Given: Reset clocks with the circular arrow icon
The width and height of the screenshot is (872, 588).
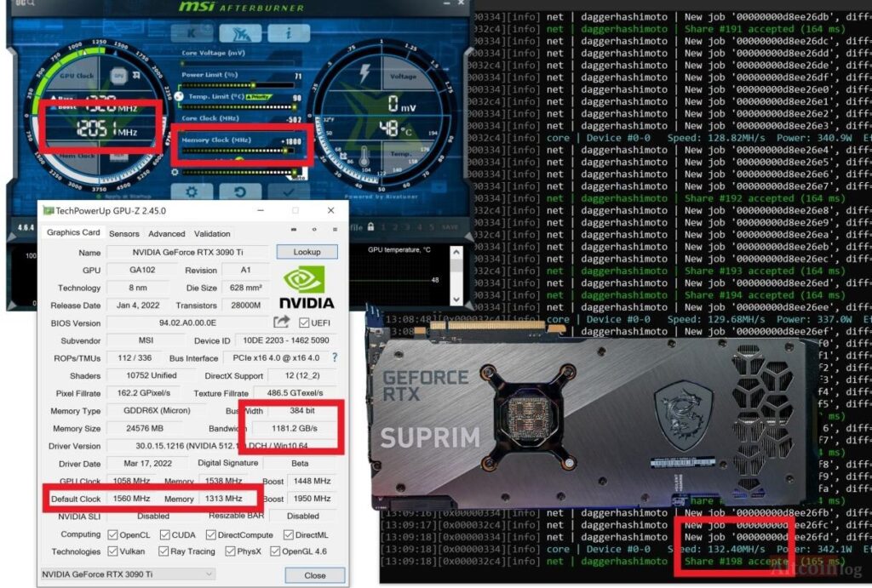Looking at the screenshot, I should (241, 192).
